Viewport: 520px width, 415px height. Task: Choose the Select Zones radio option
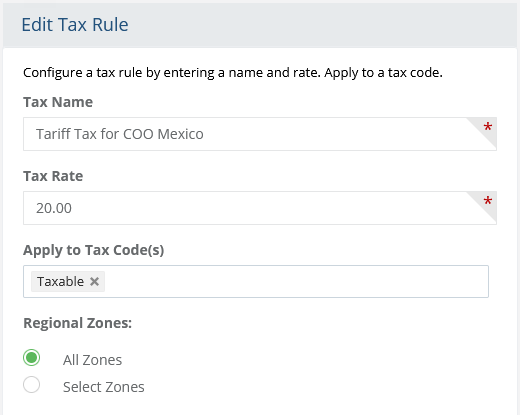coord(32,385)
